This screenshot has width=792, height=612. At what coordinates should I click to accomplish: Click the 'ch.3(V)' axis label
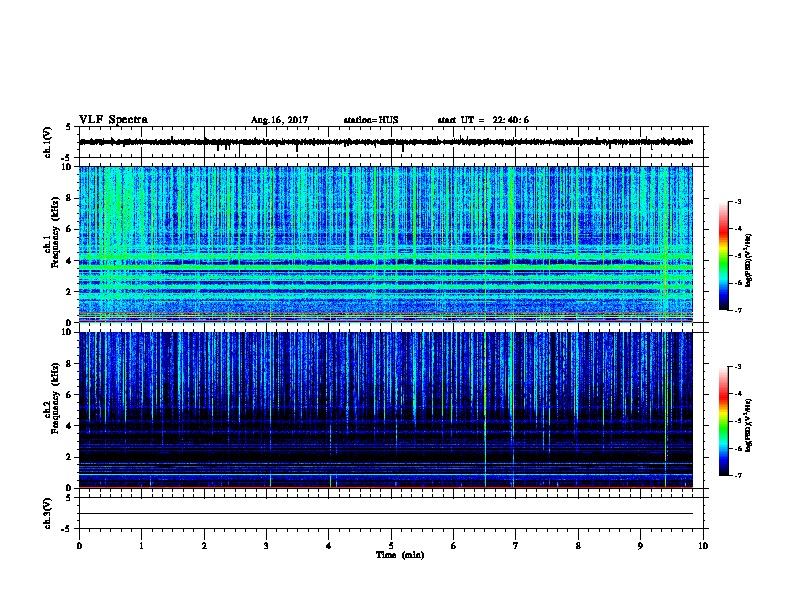tap(48, 513)
